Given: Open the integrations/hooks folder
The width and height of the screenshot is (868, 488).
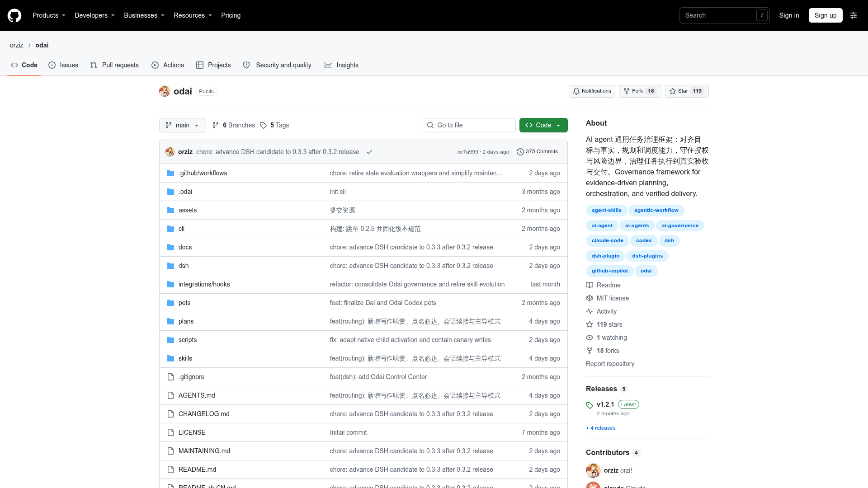Looking at the screenshot, I should [204, 284].
